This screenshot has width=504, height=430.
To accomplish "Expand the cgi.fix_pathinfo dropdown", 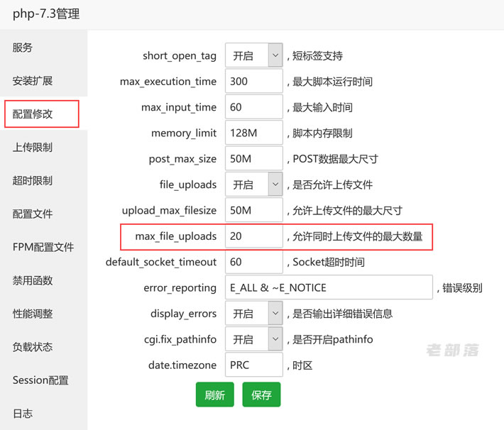I will 254,339.
